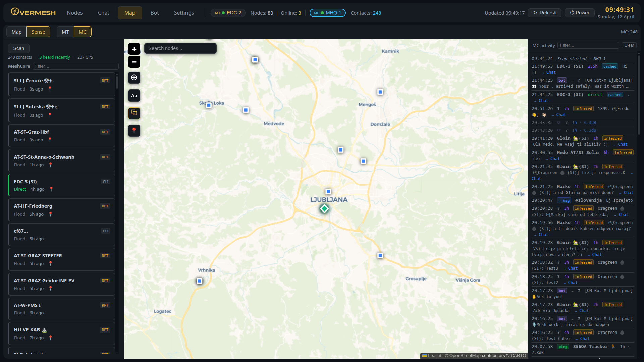The width and height of the screenshot is (644, 362).
Task: Click the blue node marker north of Ljubljana label
Action: 328,192
